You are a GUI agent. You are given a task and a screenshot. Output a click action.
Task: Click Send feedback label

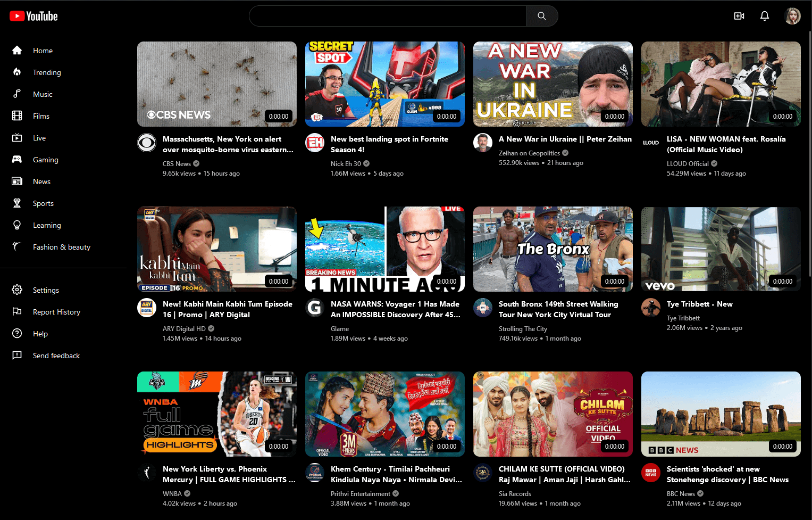[56, 356]
